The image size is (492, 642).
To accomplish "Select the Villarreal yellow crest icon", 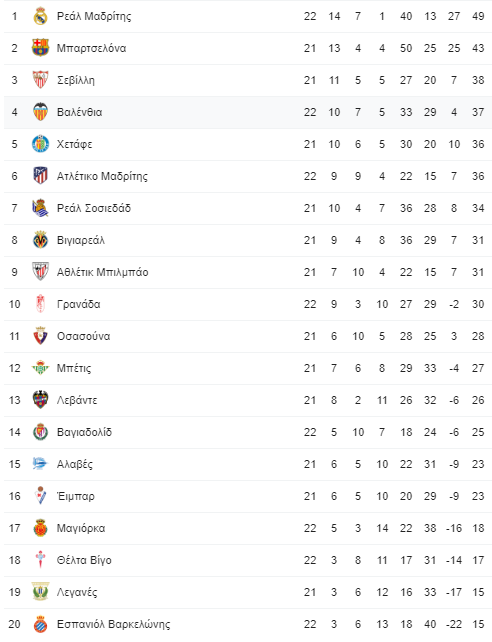I will click(40, 240).
